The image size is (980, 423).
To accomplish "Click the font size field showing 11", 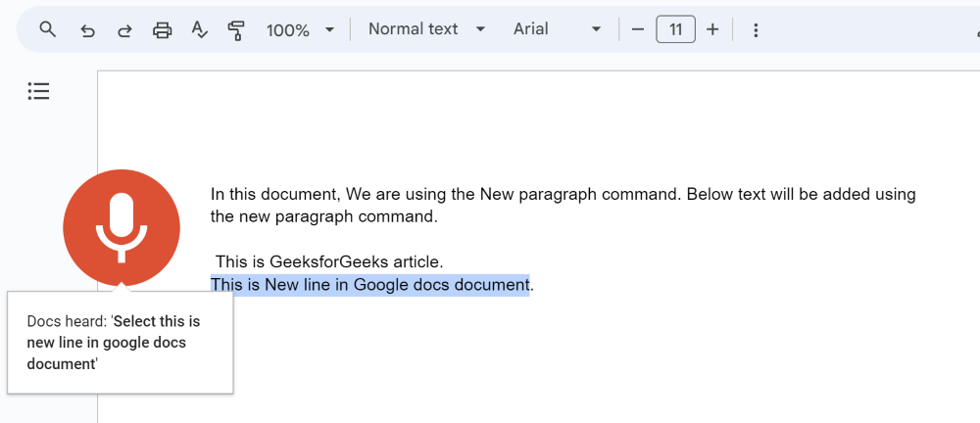I will coord(675,29).
